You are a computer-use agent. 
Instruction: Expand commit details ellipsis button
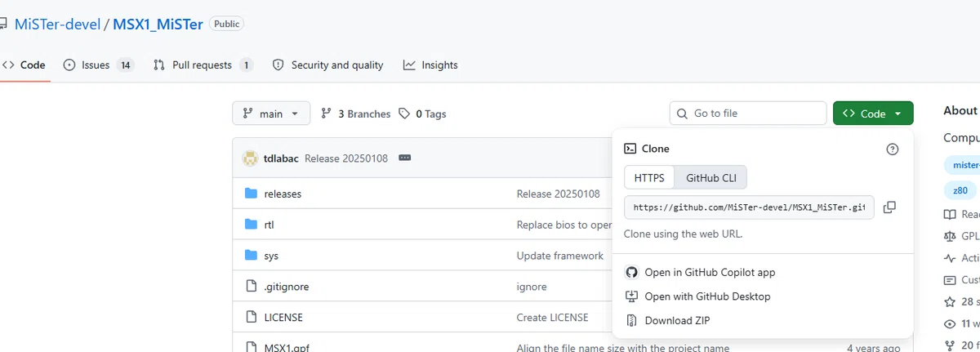point(404,158)
